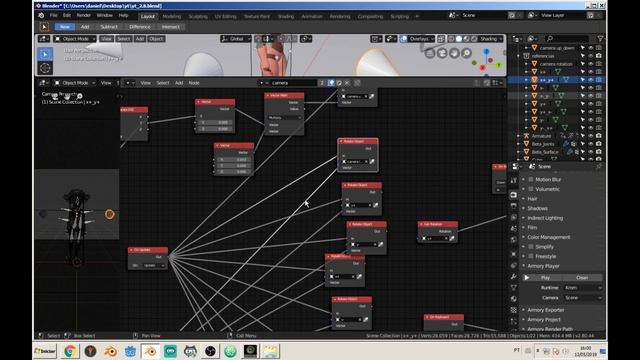The image size is (640, 360).
Task: Click the pin icon in Scene properties header
Action: coord(598,167)
